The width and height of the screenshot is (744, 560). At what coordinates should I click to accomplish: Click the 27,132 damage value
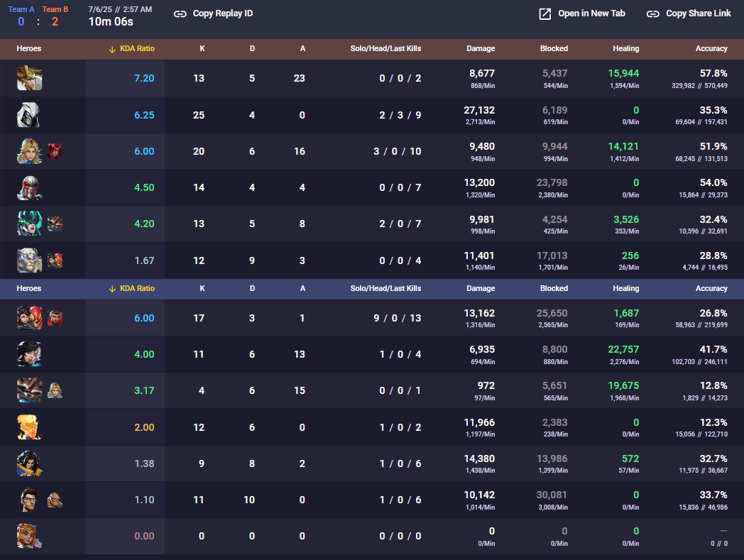pyautogui.click(x=479, y=110)
